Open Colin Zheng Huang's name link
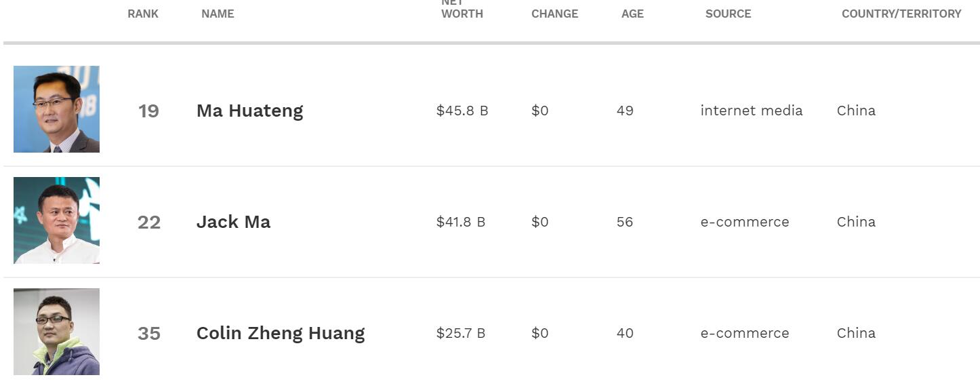 (280, 333)
